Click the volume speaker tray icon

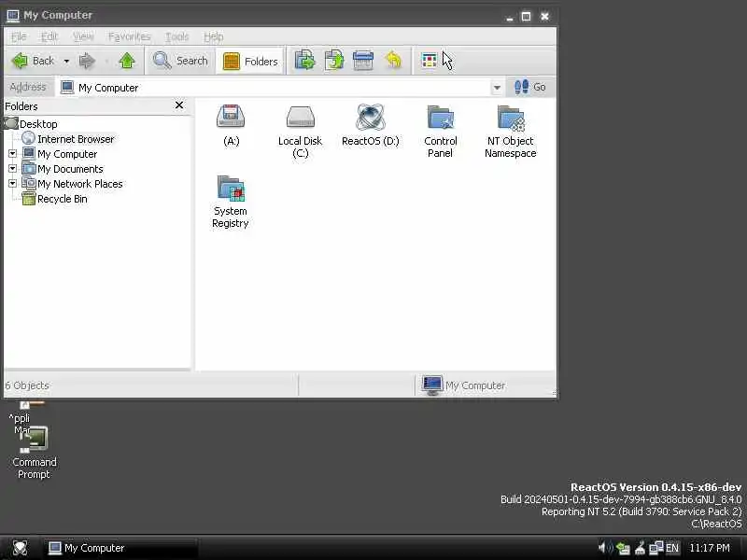(605, 548)
